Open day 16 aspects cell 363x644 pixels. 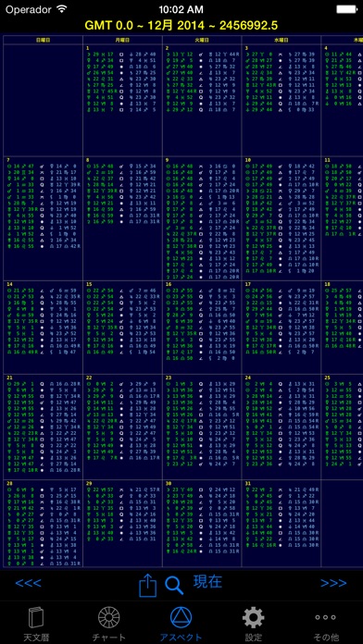coord(202,327)
